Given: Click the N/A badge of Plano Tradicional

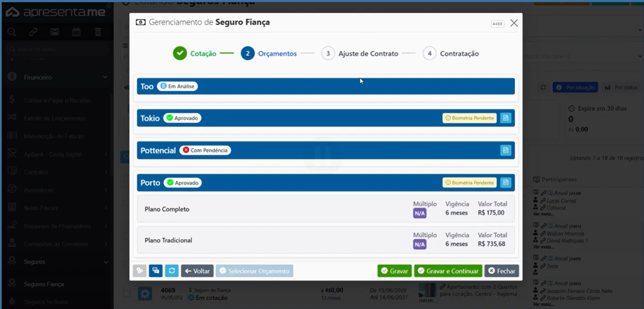Looking at the screenshot, I should [x=419, y=245].
